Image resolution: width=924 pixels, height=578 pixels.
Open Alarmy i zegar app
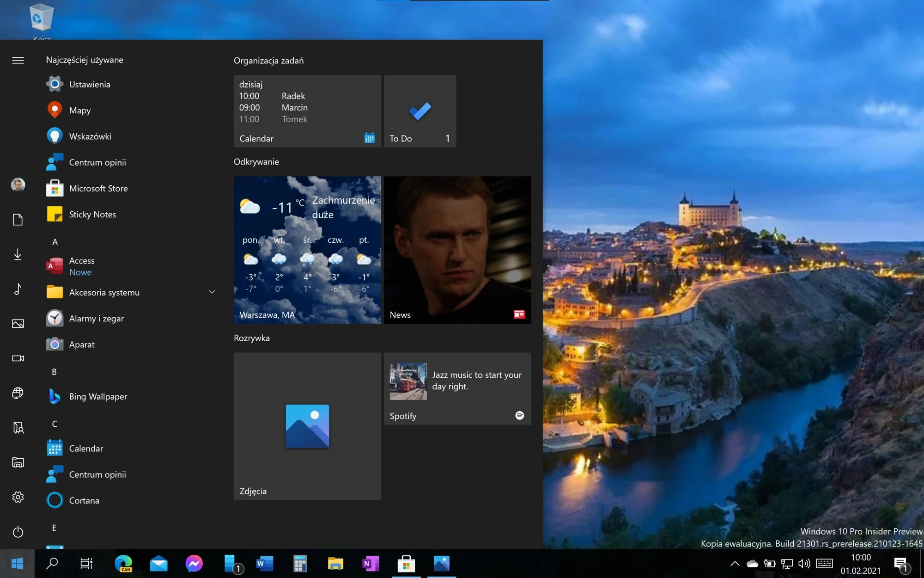click(x=96, y=318)
